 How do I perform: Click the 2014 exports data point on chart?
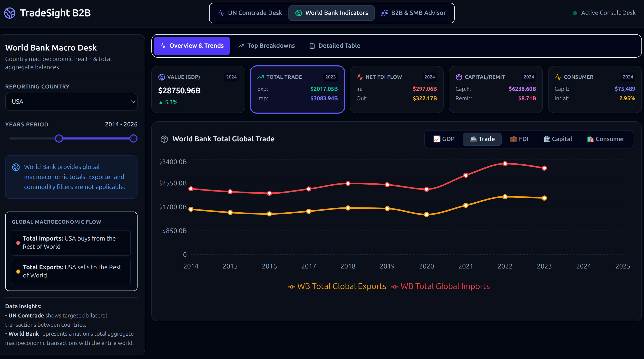point(191,209)
